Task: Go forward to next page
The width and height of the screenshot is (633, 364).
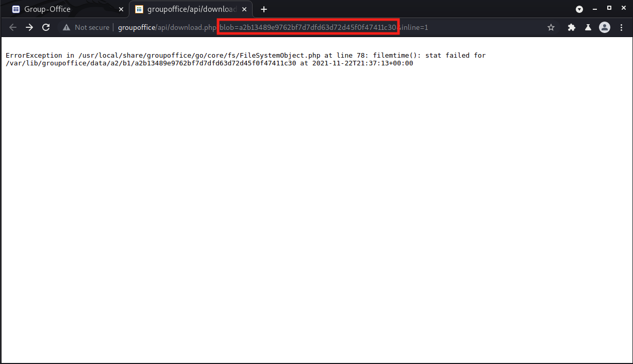Action: 29,27
